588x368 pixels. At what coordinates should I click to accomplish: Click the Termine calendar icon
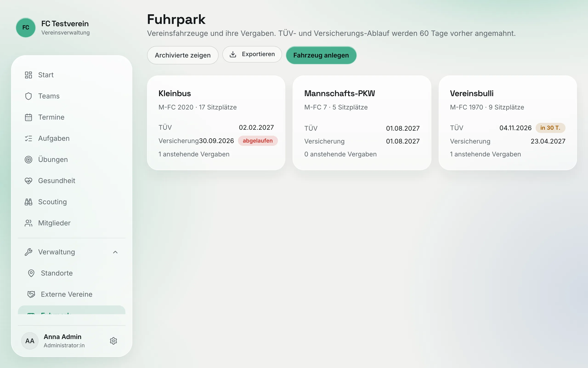pos(28,117)
